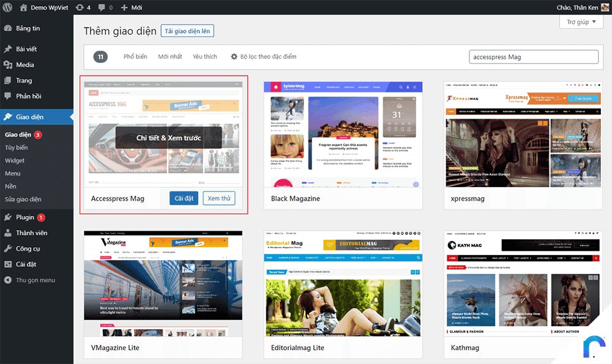
Task: Click the Kathmag theme name
Action: (x=465, y=347)
